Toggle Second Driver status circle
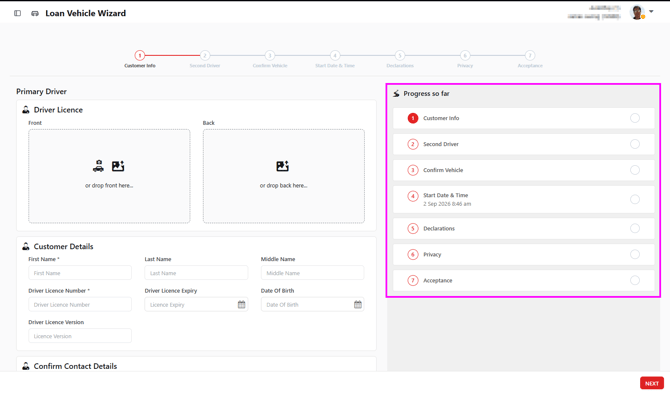Screen dimensions: 670x394 coord(635,144)
